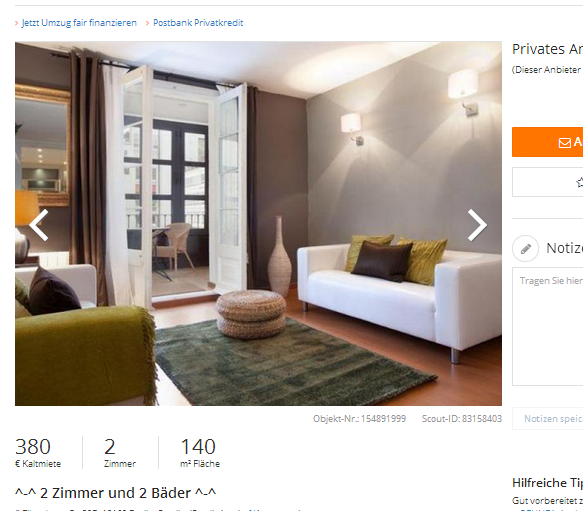This screenshot has width=583, height=511.
Task: Click into the notes text area
Action: (x=547, y=326)
